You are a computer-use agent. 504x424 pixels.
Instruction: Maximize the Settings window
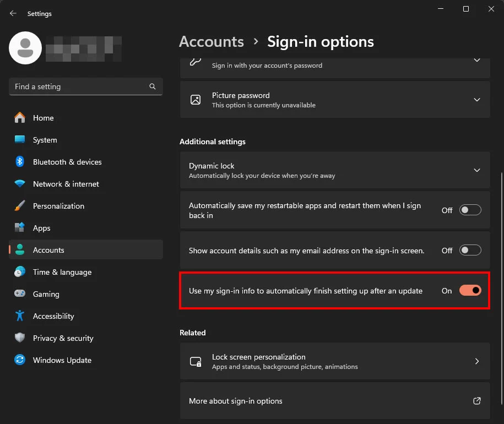[466, 9]
